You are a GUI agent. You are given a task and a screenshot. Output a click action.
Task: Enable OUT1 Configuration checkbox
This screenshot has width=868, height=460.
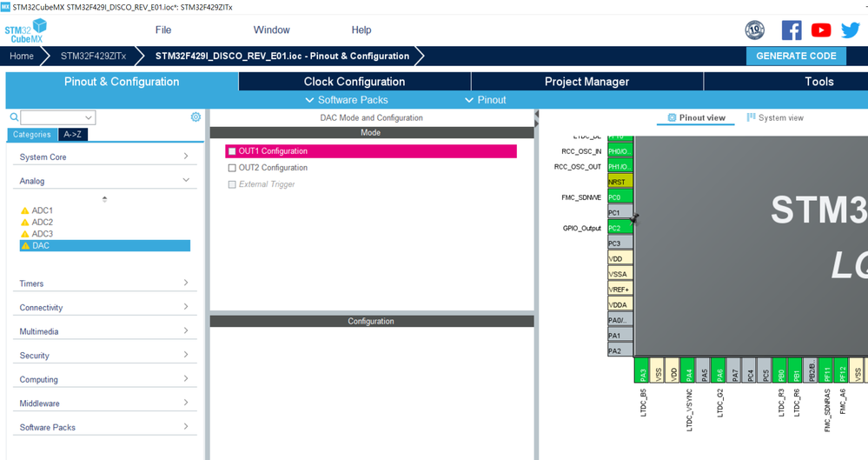(233, 151)
